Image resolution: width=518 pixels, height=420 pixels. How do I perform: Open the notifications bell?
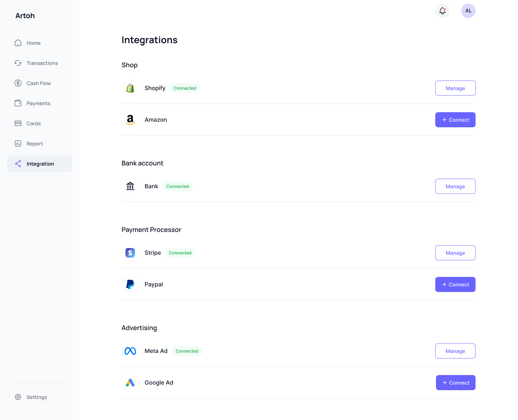442,11
